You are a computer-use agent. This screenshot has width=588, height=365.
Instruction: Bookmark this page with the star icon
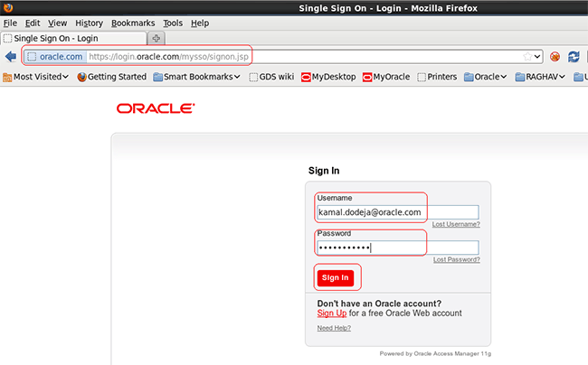point(527,57)
